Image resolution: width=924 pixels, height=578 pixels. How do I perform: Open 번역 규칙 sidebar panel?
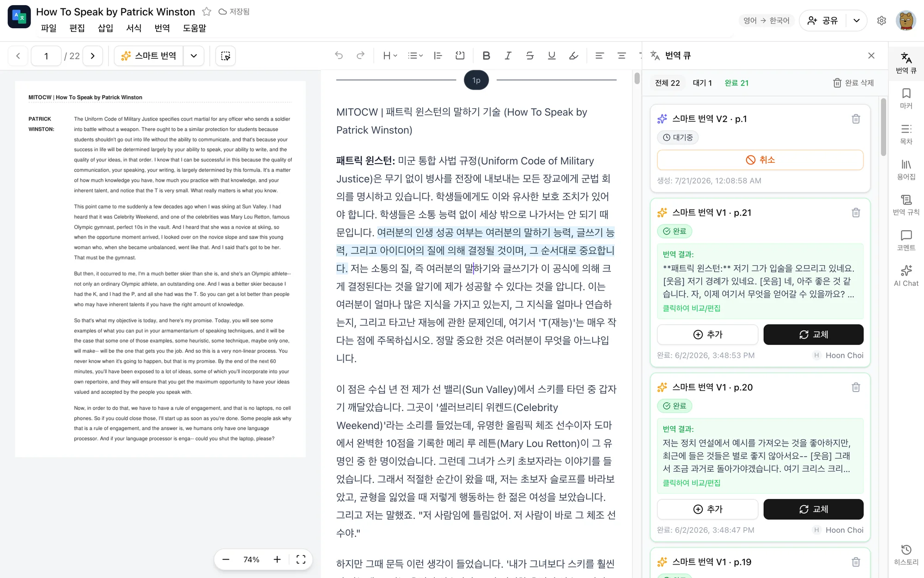coord(906,205)
